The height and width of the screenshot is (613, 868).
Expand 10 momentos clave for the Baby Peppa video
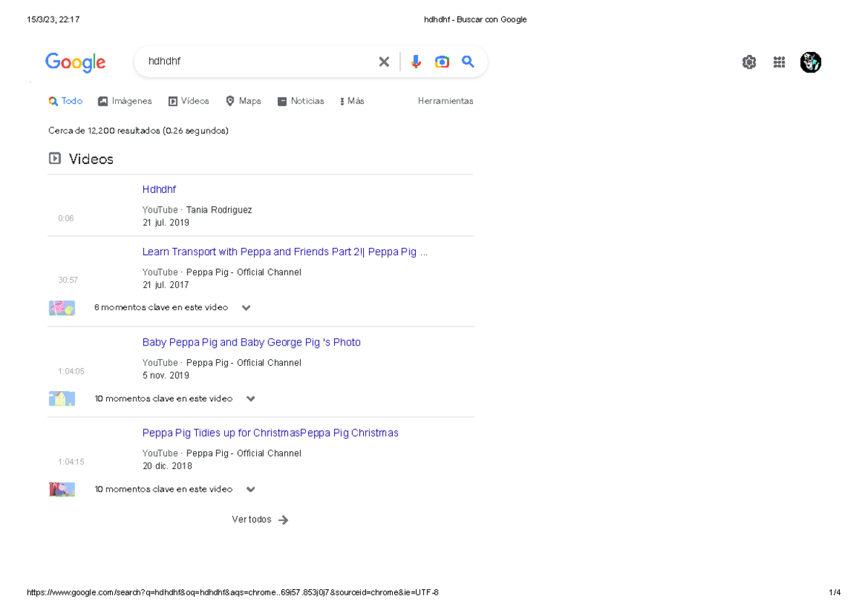pyautogui.click(x=250, y=398)
